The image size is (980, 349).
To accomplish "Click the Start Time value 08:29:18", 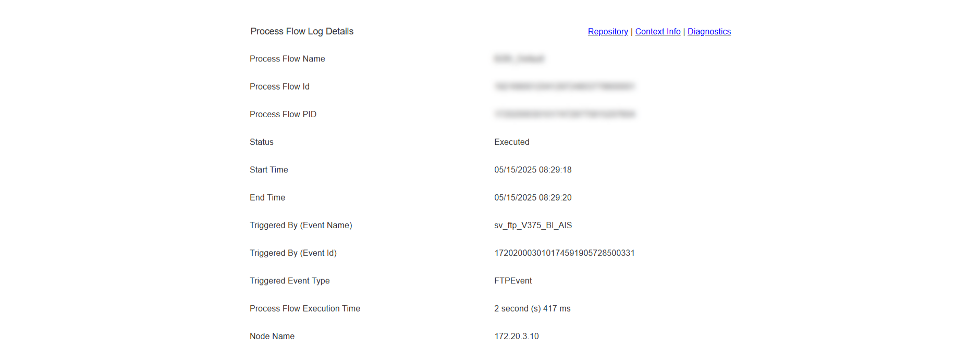I will coord(533,170).
